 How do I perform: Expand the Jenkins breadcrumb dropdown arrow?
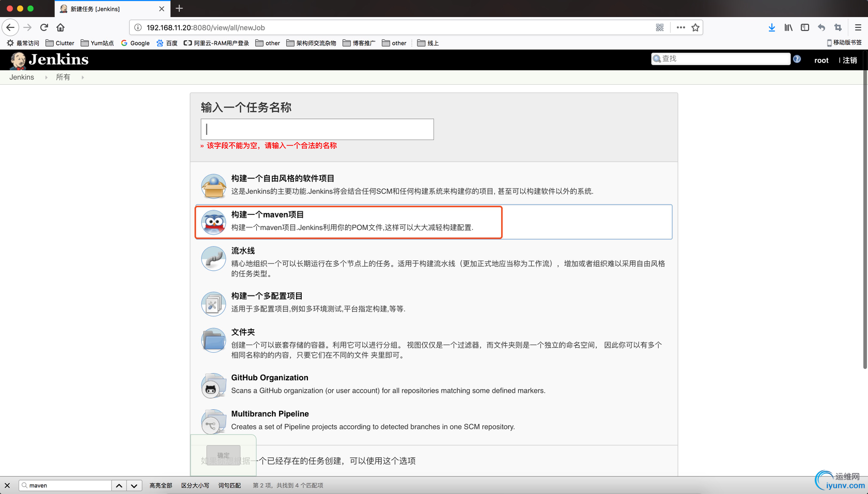(46, 78)
